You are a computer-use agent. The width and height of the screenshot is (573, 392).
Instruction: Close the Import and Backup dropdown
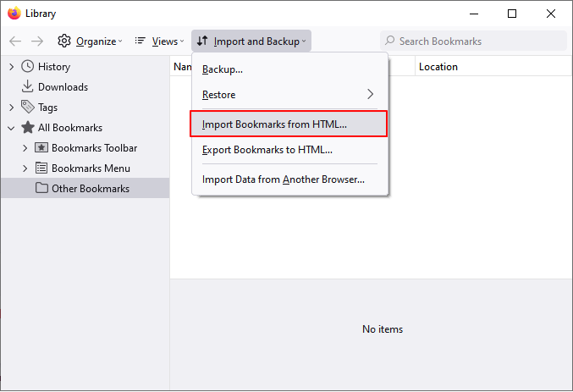coord(251,41)
